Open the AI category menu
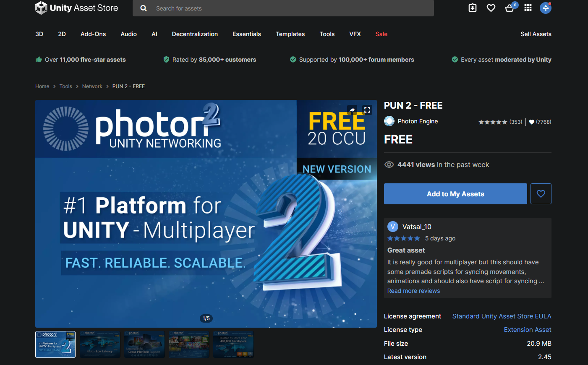Viewport: 588px width, 365px height. pyautogui.click(x=154, y=34)
